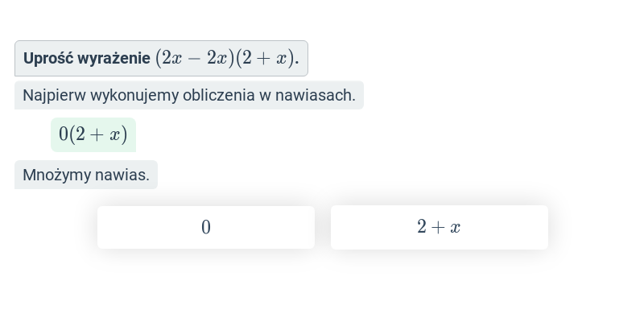Click the digit 0 inside the left answer

[206, 227]
